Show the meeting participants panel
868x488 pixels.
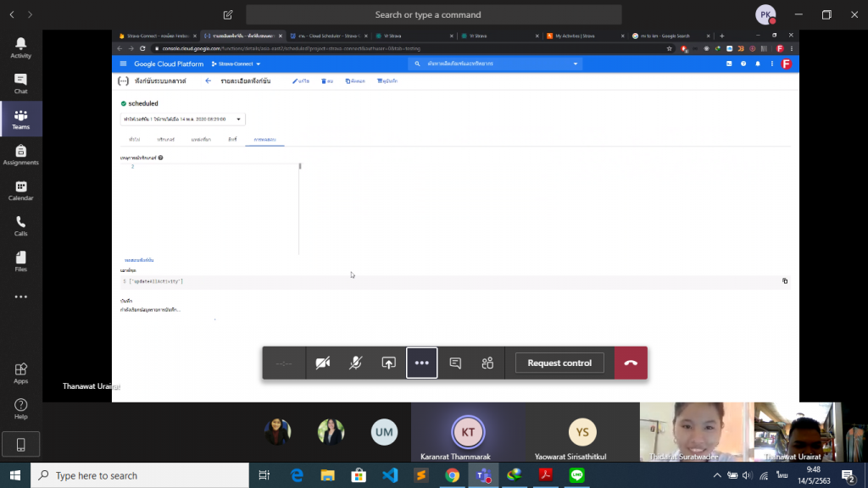487,363
